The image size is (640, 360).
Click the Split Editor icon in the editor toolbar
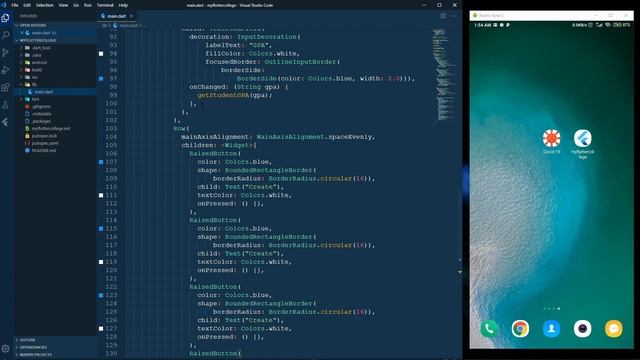pos(443,16)
